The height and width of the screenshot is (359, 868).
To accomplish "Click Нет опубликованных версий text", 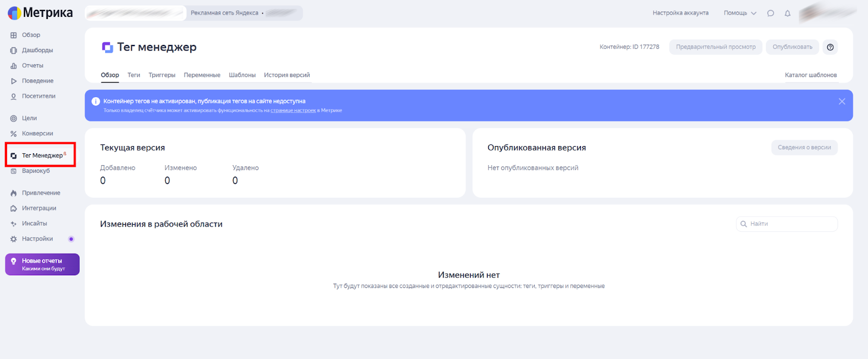I will [x=533, y=168].
